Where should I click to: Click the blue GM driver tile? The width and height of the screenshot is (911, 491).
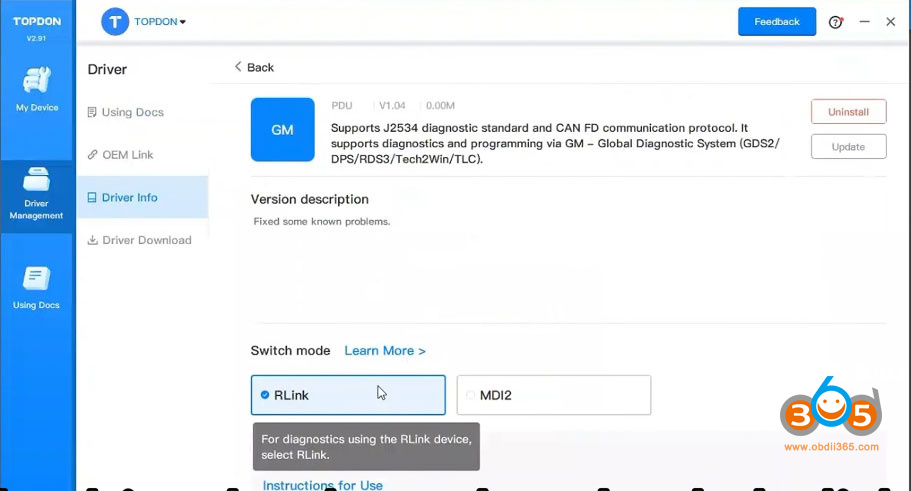click(282, 130)
